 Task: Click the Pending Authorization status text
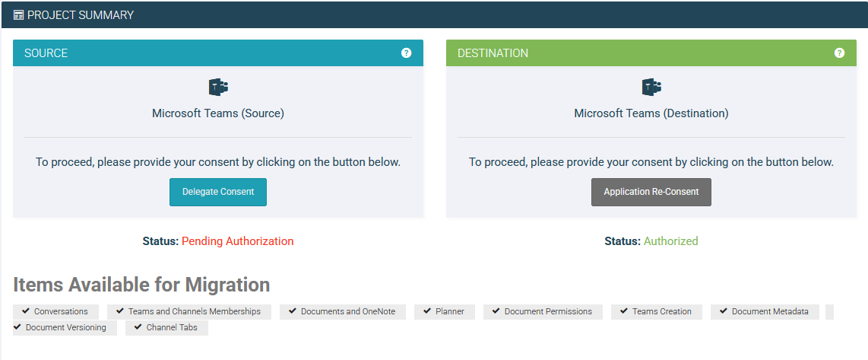pos(237,241)
